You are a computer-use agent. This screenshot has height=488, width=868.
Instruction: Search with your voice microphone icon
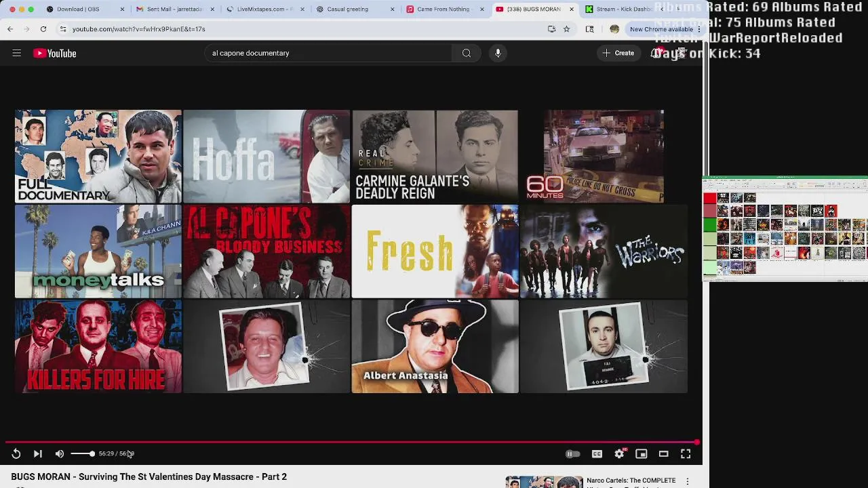pos(498,53)
